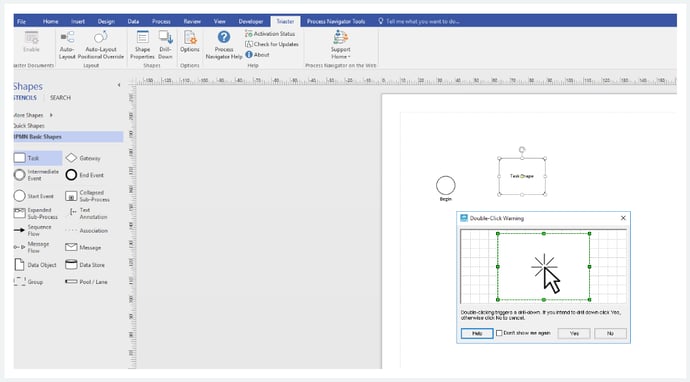Select the Task stencil shape
The image size is (690, 382).
pos(37,158)
